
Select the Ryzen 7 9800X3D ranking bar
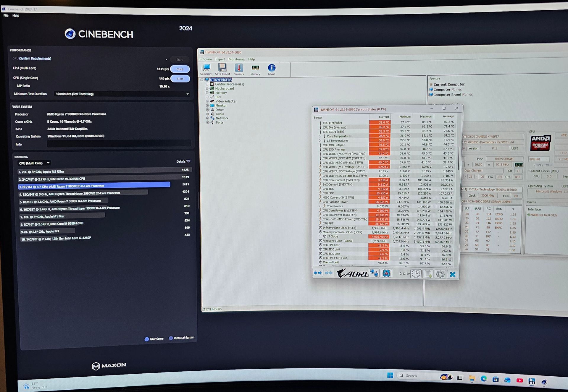point(94,186)
